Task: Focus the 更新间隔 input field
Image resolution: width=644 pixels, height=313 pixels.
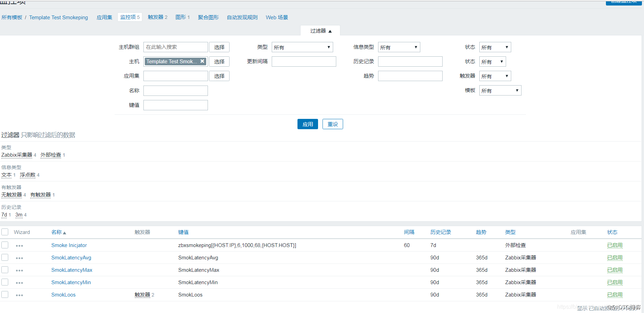Action: click(x=304, y=62)
